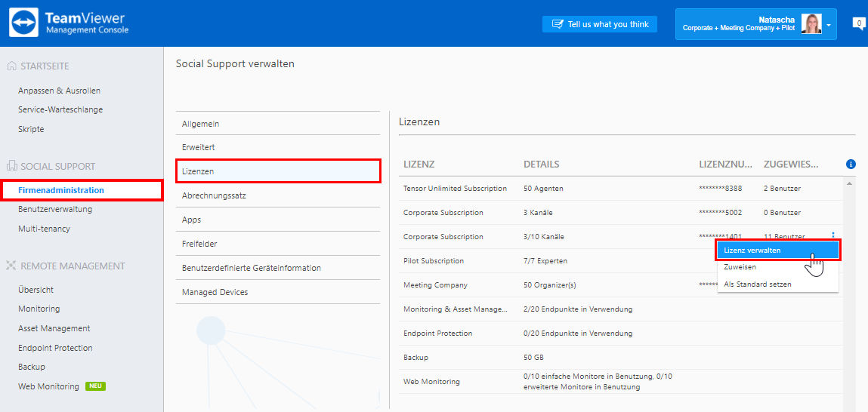
Task: Click the building icon beside Social Support
Action: click(x=11, y=167)
